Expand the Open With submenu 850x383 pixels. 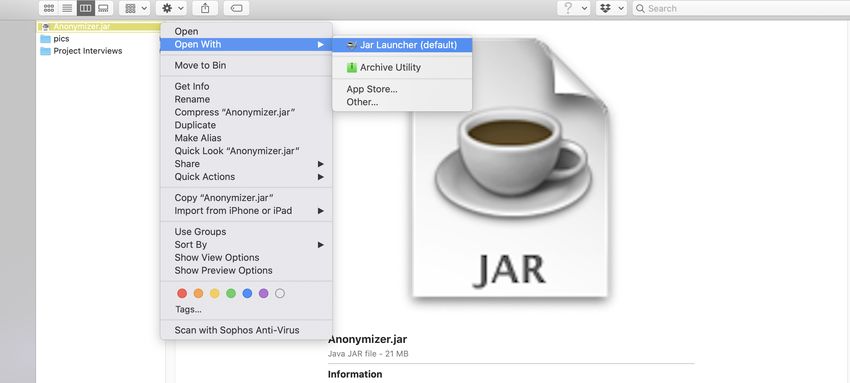point(246,44)
